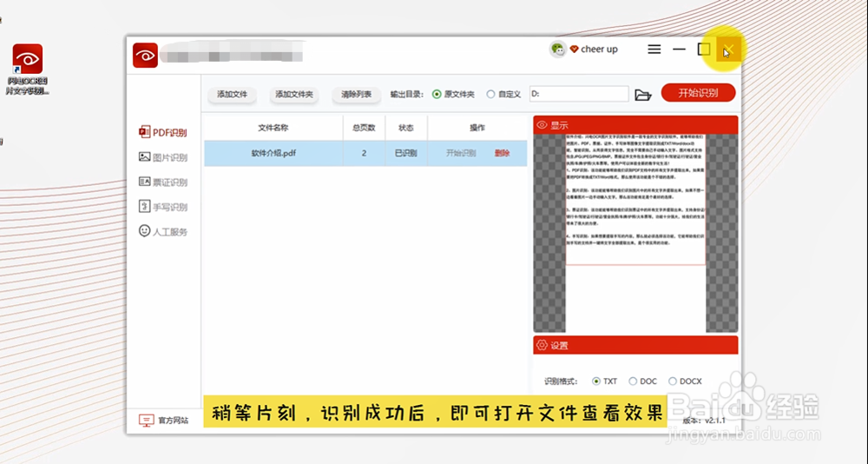Click the 票证识别 card icon

[x=144, y=182]
